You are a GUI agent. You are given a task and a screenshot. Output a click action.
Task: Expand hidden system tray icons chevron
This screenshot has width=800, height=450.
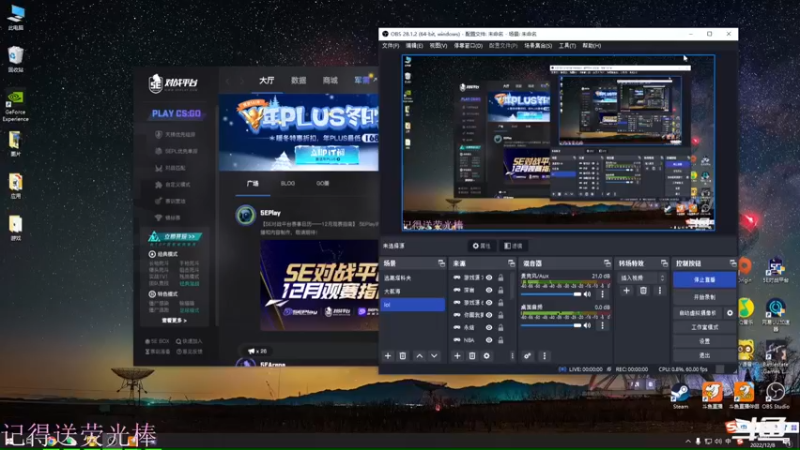(688, 441)
